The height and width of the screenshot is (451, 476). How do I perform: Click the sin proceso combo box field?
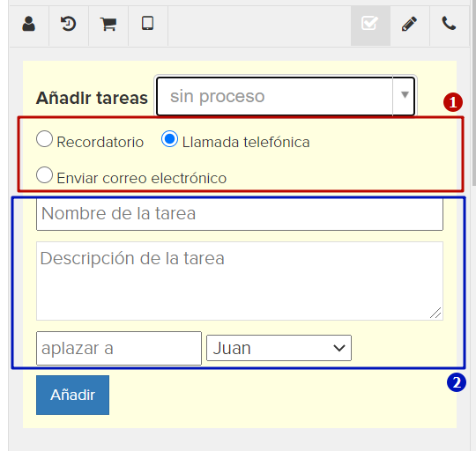coord(286,96)
